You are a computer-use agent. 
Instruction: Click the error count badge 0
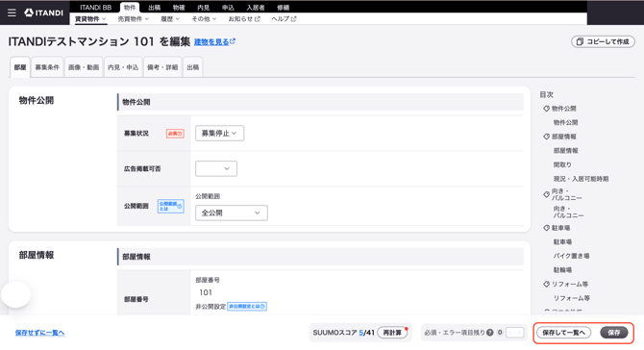tap(500, 333)
